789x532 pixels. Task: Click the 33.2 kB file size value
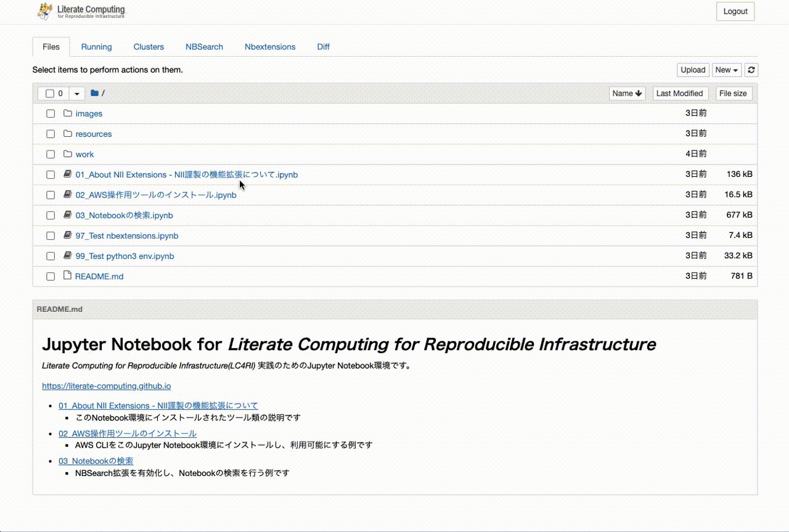point(738,256)
